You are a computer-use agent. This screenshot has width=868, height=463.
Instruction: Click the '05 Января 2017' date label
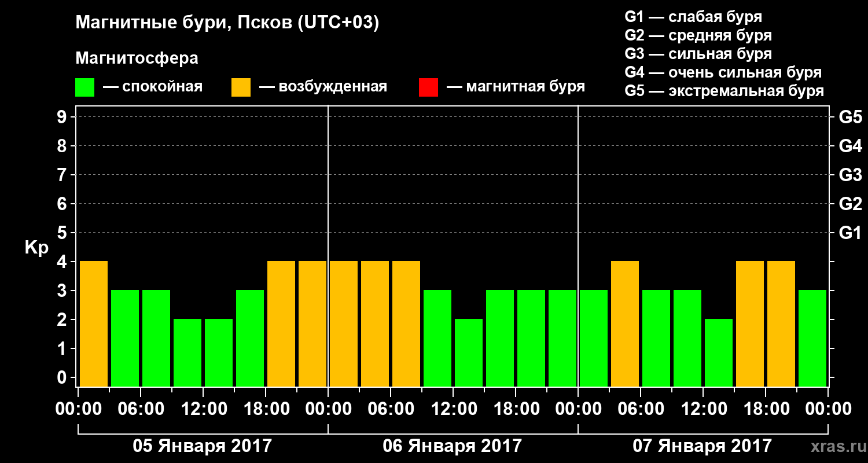click(203, 446)
